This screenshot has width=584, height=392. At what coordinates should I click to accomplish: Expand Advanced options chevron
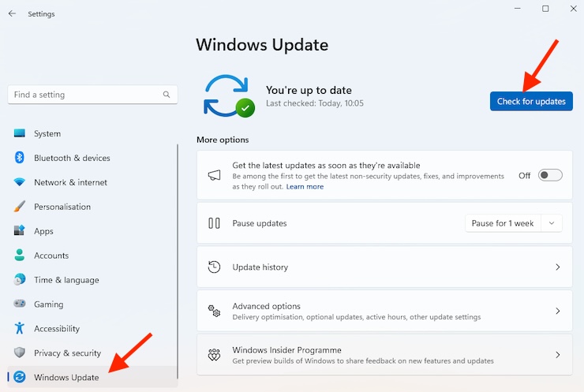pyautogui.click(x=557, y=311)
